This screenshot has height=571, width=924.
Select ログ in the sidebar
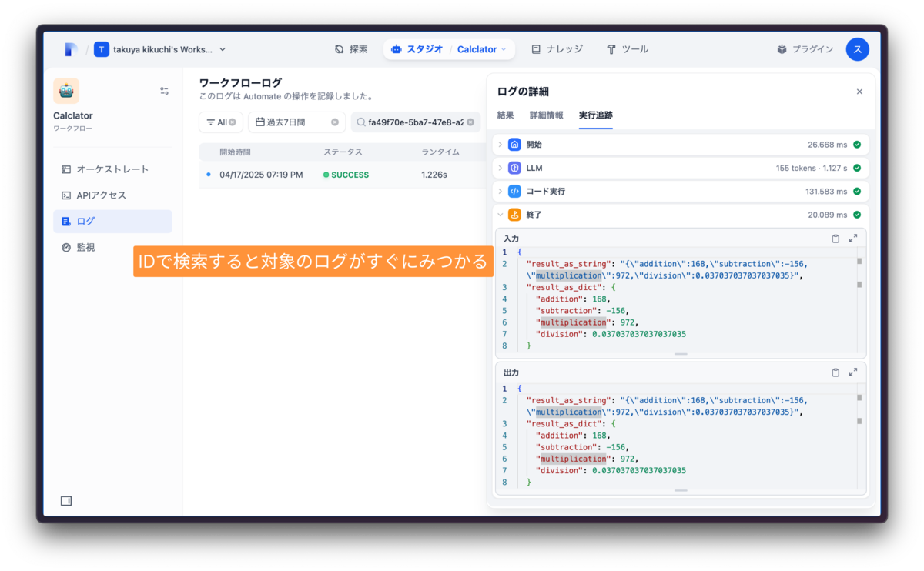[x=112, y=222]
